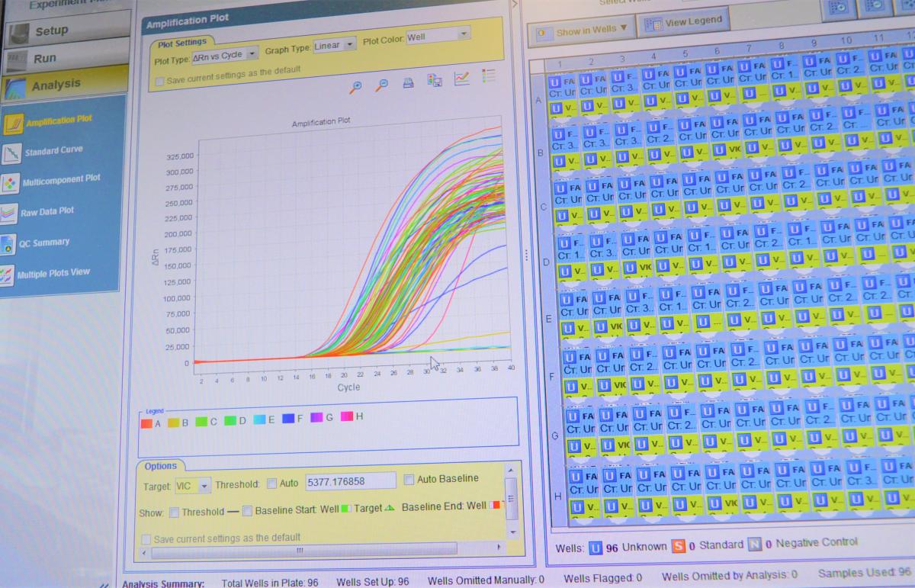Viewport: 915px width, 588px height.
Task: Click the print plot icon
Action: [408, 83]
